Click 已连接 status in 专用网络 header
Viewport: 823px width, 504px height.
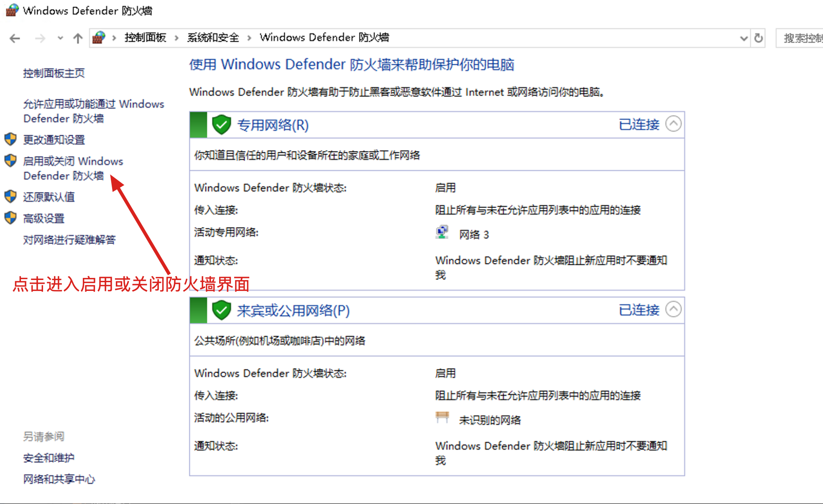(639, 125)
